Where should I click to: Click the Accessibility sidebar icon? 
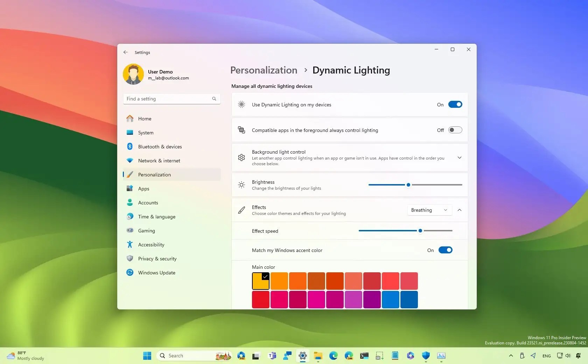(129, 245)
